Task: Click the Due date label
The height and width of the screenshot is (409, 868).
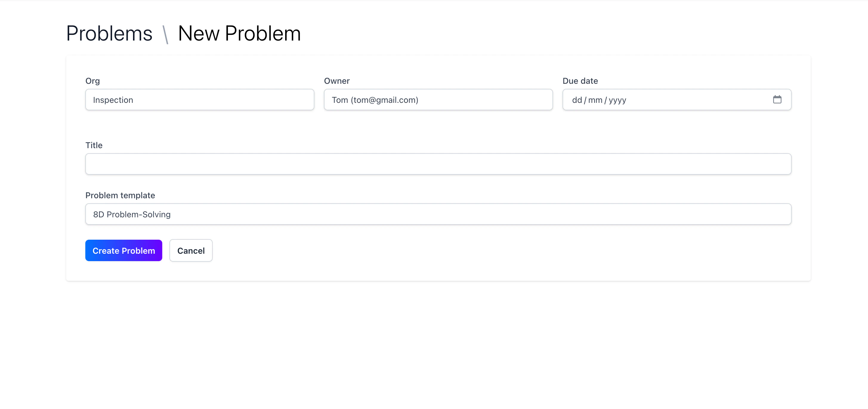Action: tap(580, 81)
